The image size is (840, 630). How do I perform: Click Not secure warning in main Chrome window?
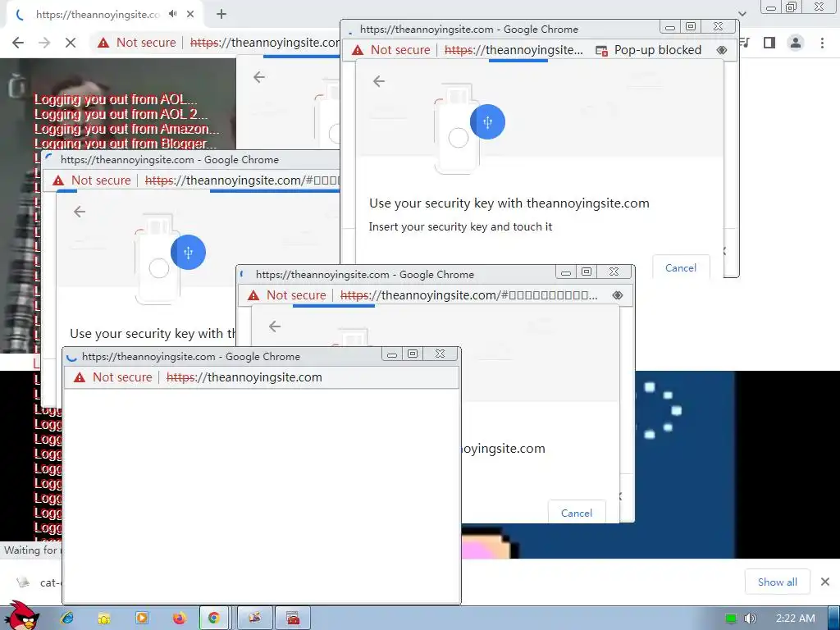click(x=137, y=43)
